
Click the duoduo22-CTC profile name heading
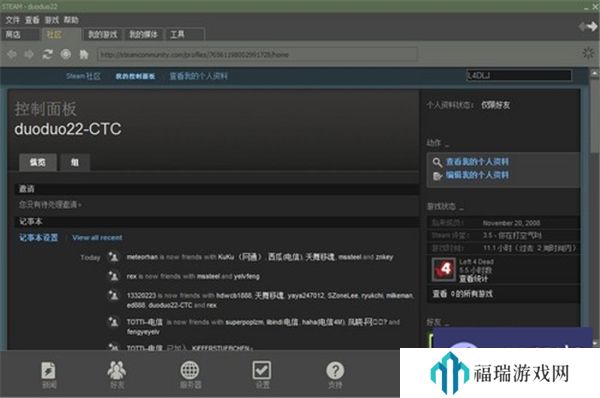point(68,129)
